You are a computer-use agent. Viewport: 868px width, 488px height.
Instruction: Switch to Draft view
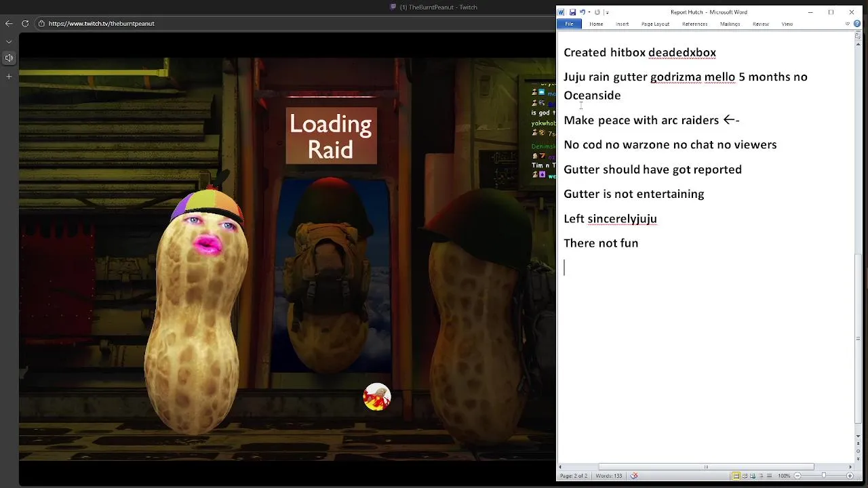pos(769,476)
